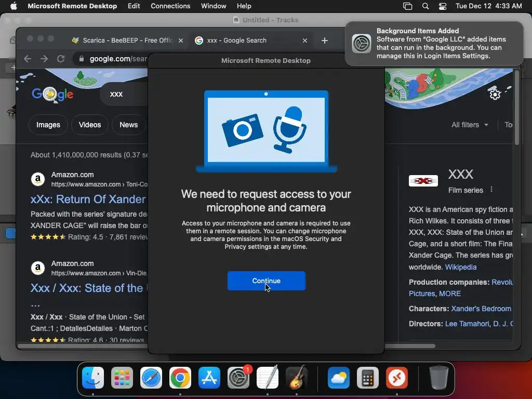Click the XXX film series logo thumbnail
532x399 pixels.
tap(423, 181)
